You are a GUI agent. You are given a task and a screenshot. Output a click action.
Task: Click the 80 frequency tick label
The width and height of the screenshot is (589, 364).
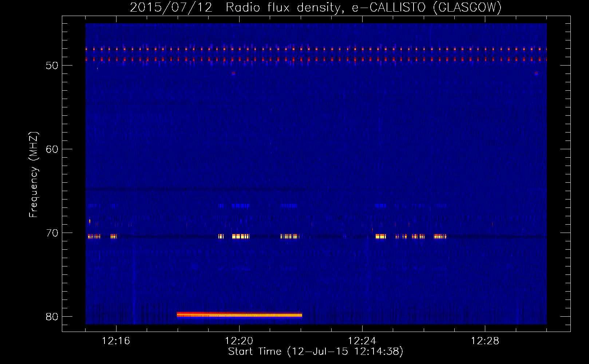pyautogui.click(x=52, y=317)
